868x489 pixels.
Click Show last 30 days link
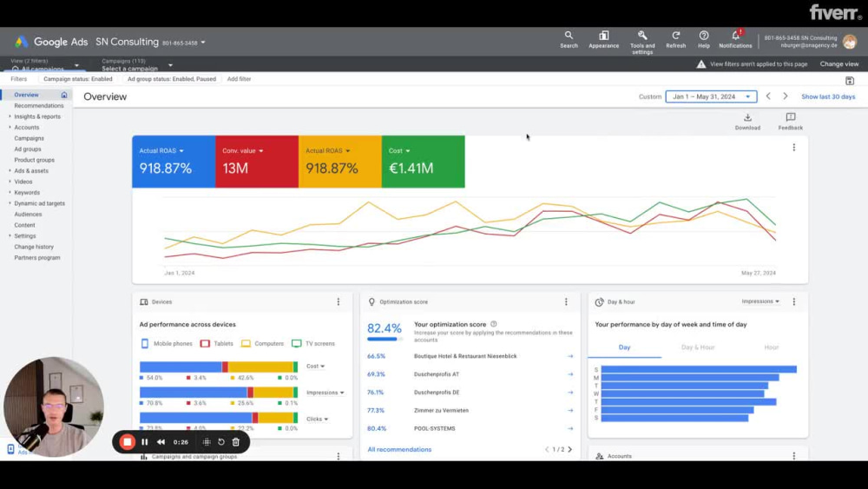point(828,96)
